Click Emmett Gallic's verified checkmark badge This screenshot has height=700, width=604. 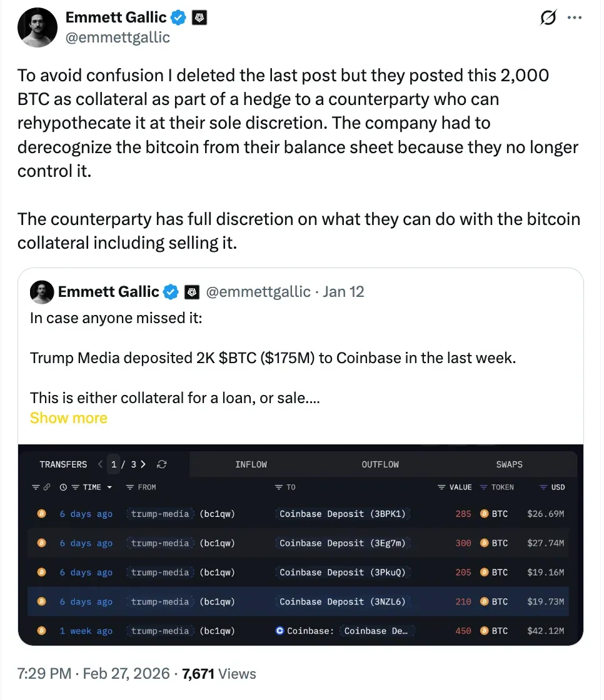tap(178, 17)
